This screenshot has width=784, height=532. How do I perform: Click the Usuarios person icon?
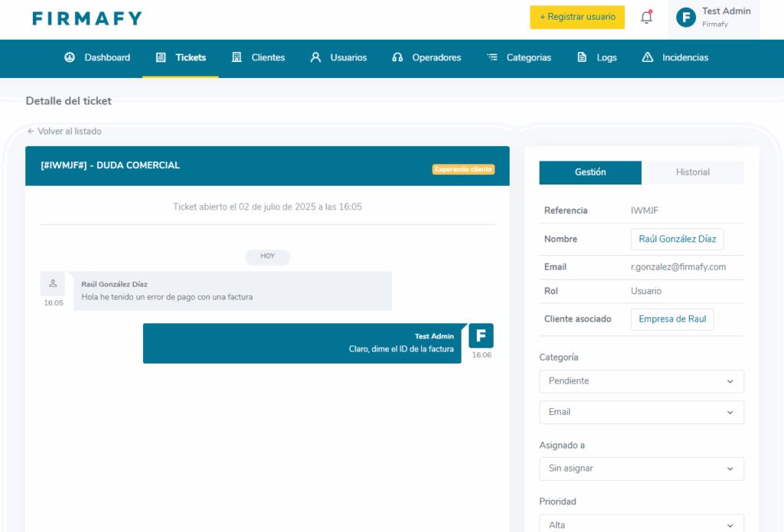[315, 57]
